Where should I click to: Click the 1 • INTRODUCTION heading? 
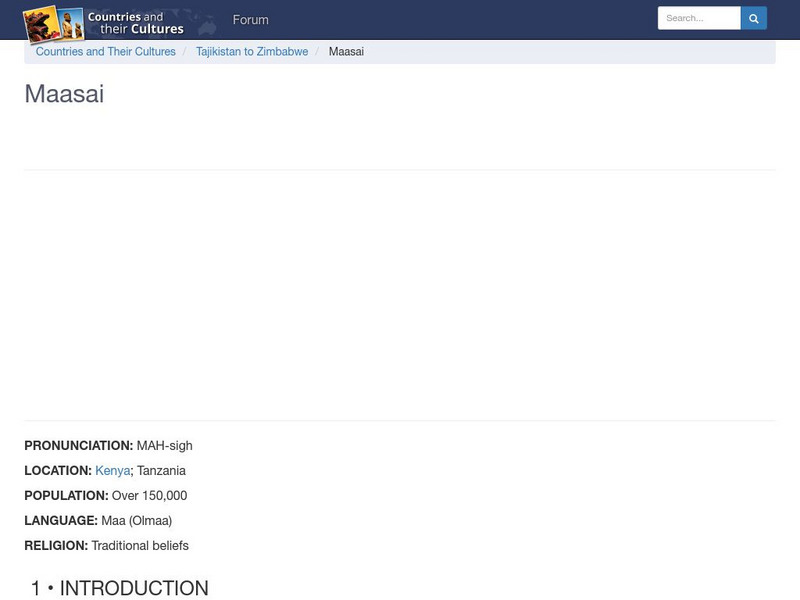[x=120, y=588]
